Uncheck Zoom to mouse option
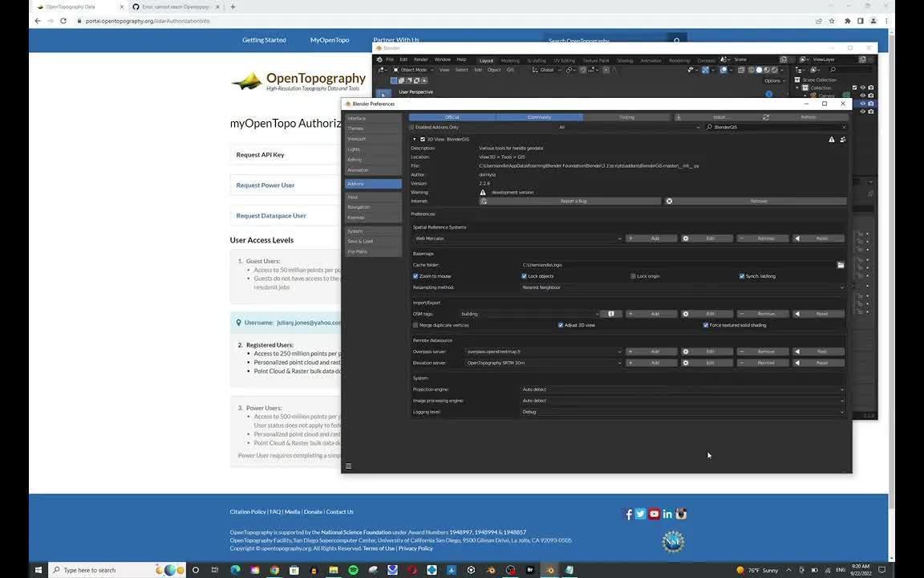Screen dimensions: 924x578 tap(415, 277)
